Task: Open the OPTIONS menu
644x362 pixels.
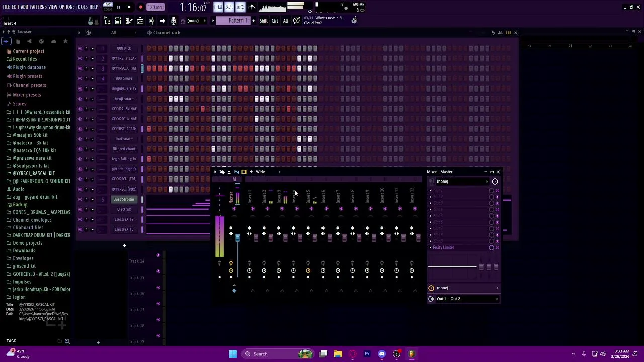Action: (x=67, y=7)
